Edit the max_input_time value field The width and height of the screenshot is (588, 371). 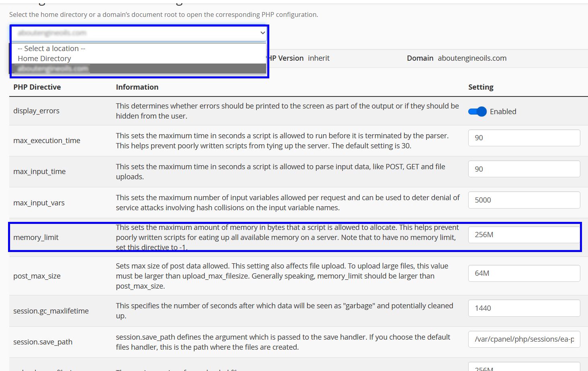pos(524,169)
